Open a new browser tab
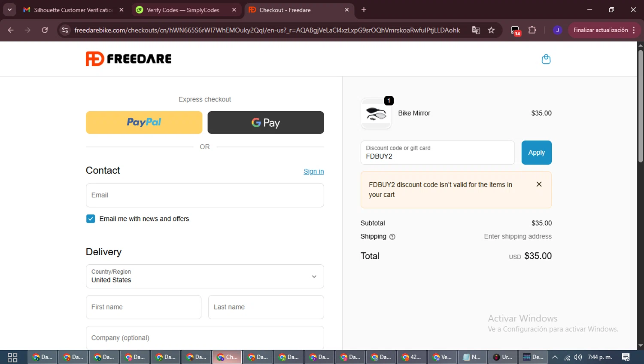This screenshot has height=364, width=644. (x=364, y=10)
